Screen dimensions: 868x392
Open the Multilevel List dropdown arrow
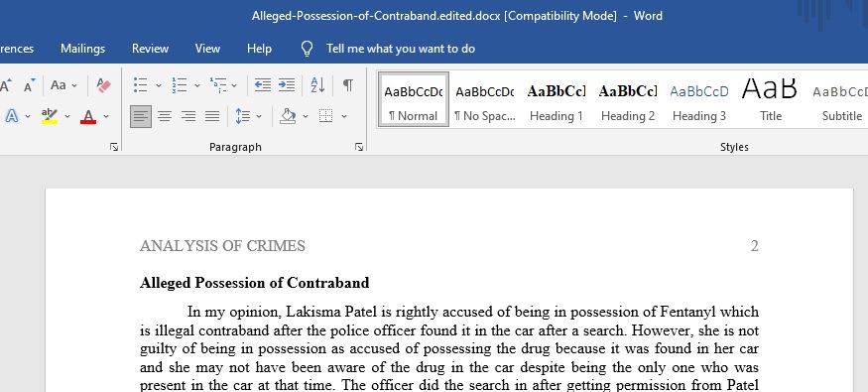(234, 85)
